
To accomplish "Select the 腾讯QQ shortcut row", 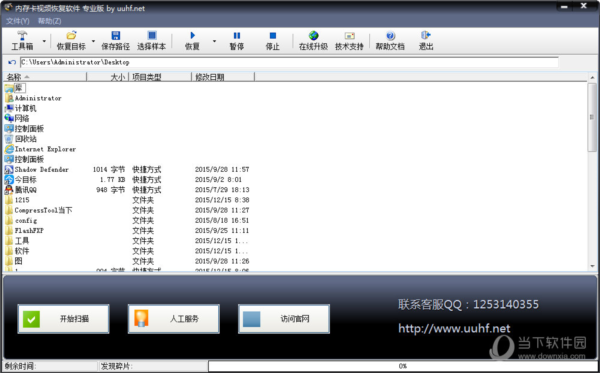I will (x=126, y=190).
